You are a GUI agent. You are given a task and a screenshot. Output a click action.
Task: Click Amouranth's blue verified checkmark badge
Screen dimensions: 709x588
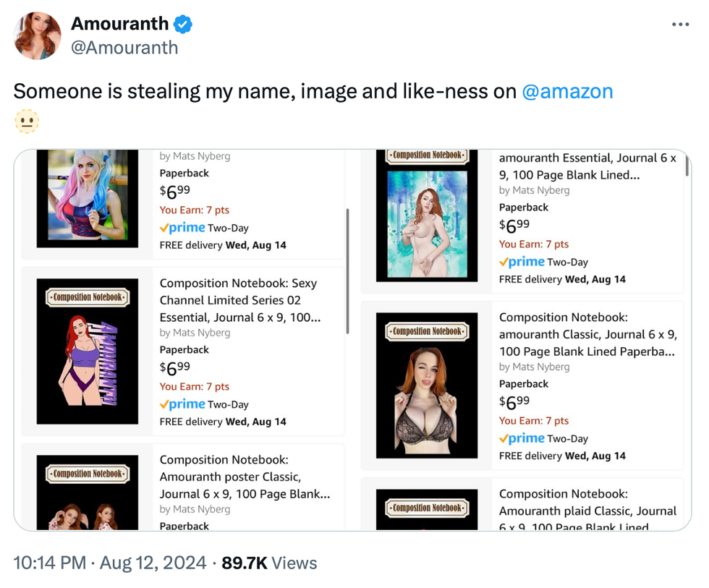tap(181, 24)
